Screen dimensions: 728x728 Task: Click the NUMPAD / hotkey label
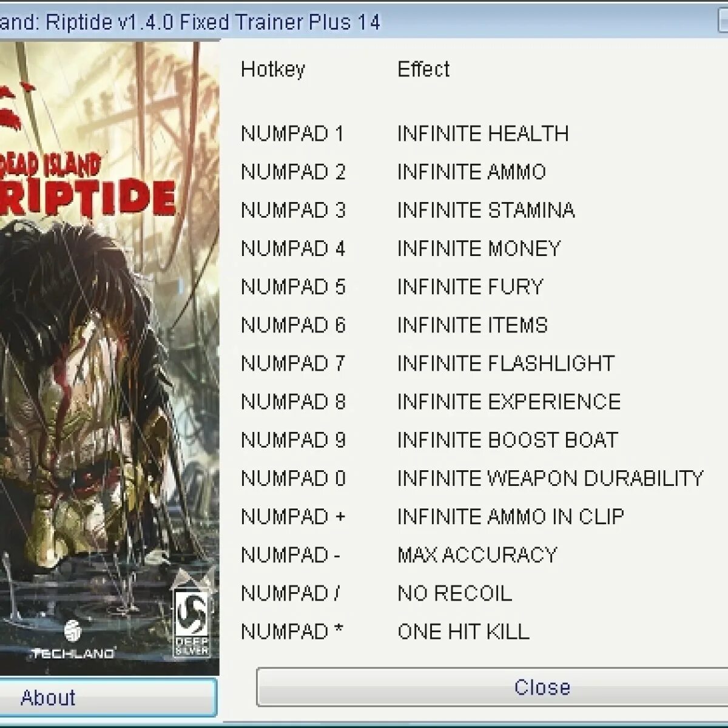[291, 593]
